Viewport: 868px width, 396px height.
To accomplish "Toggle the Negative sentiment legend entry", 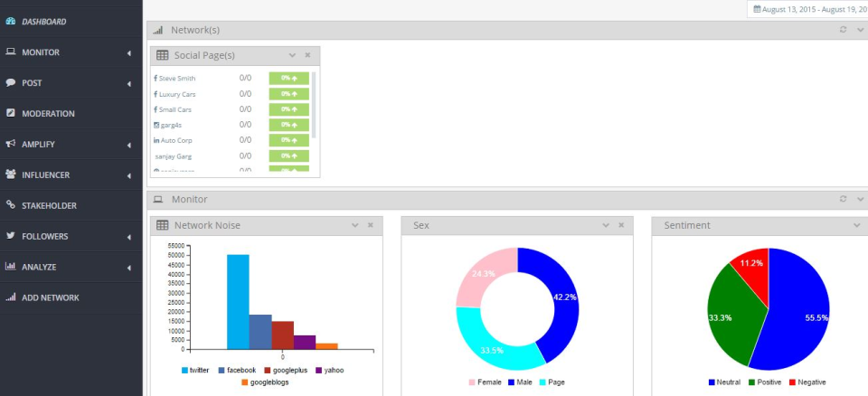I will coord(807,382).
